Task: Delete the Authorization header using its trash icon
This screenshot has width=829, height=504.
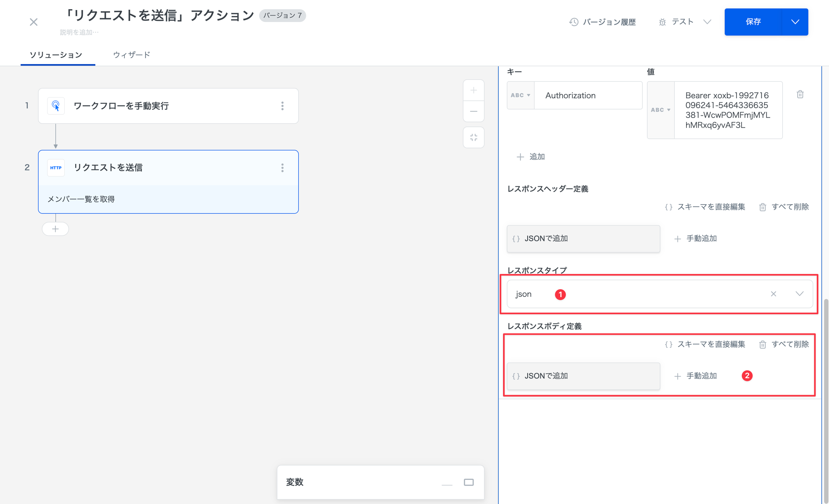Action: [x=800, y=94]
